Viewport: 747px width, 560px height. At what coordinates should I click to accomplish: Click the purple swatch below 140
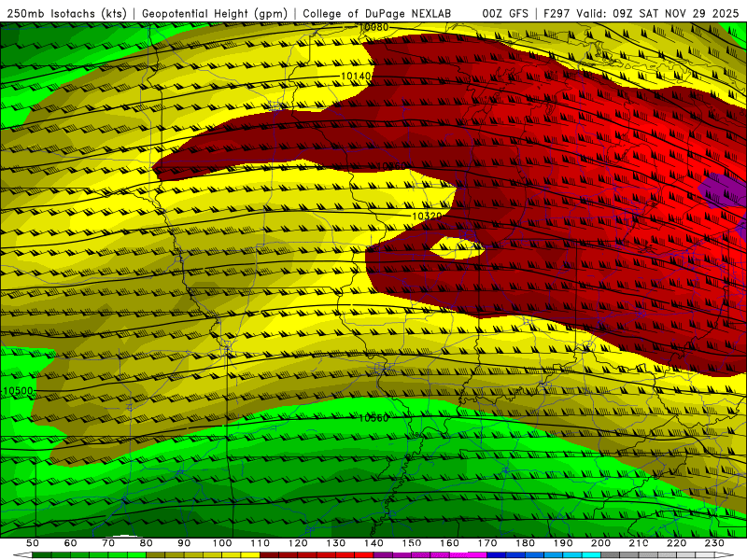point(383,555)
